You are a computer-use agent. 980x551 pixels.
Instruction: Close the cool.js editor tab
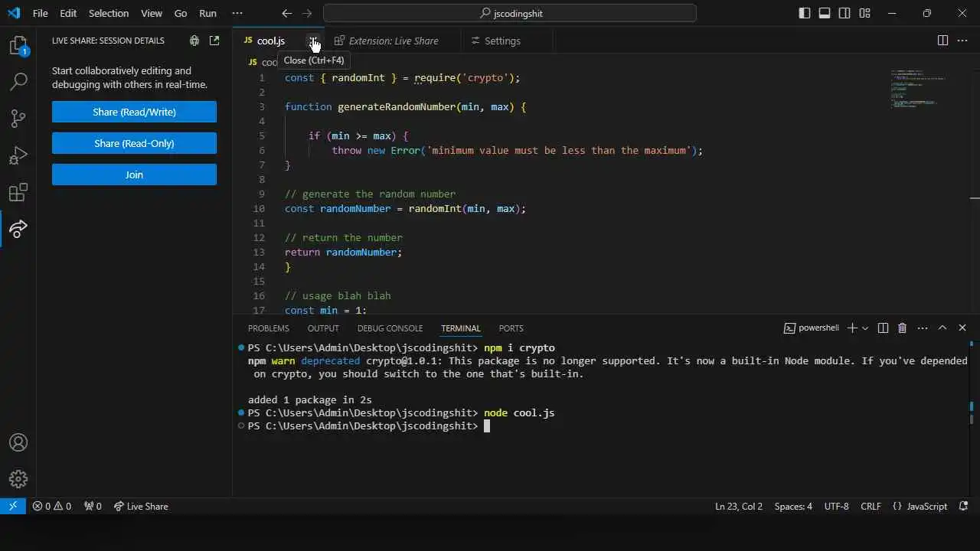pyautogui.click(x=312, y=41)
